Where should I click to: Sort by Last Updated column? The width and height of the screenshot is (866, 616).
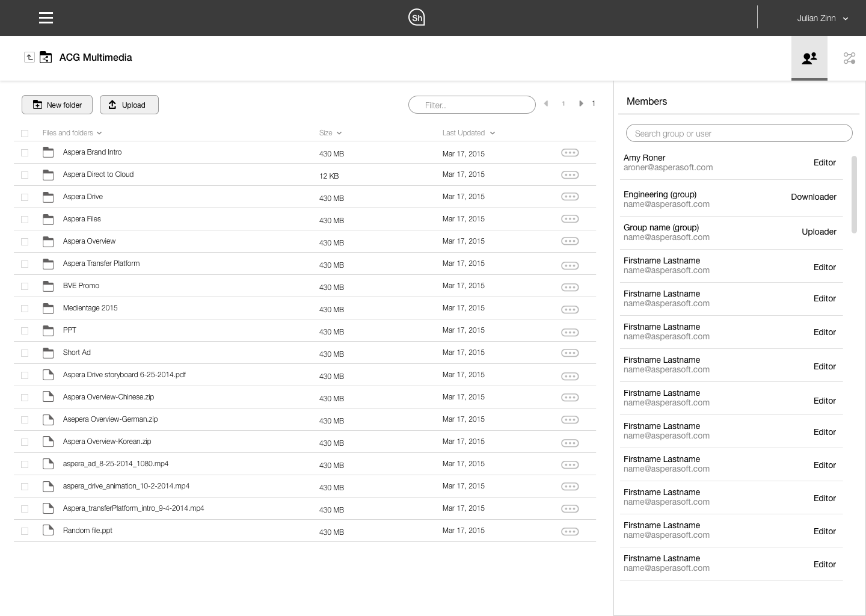tap(468, 133)
